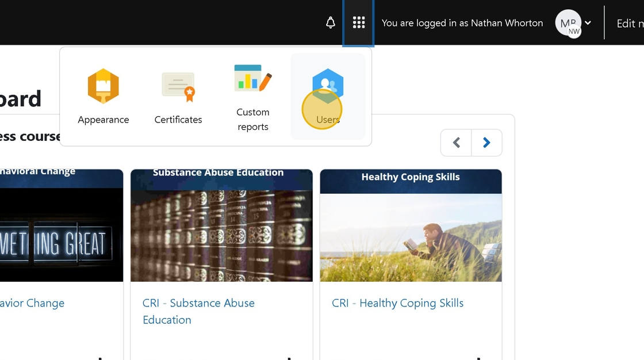The width and height of the screenshot is (644, 360).
Task: Go to previous courses with left chevron
Action: pyautogui.click(x=456, y=143)
